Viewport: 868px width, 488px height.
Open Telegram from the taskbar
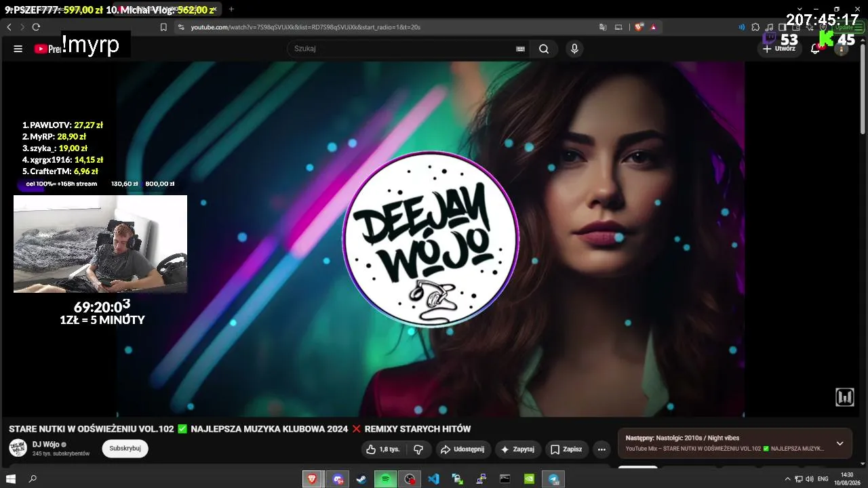click(553, 479)
